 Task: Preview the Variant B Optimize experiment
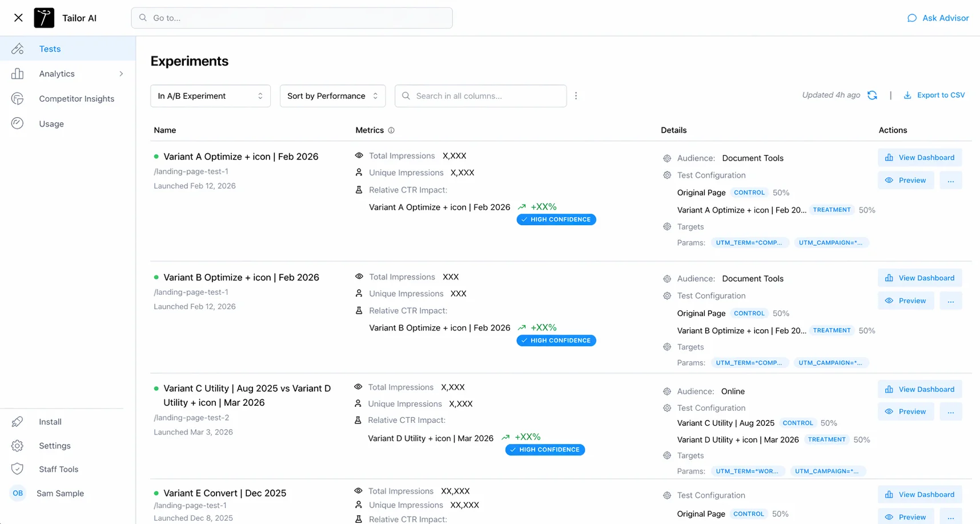[906, 301]
